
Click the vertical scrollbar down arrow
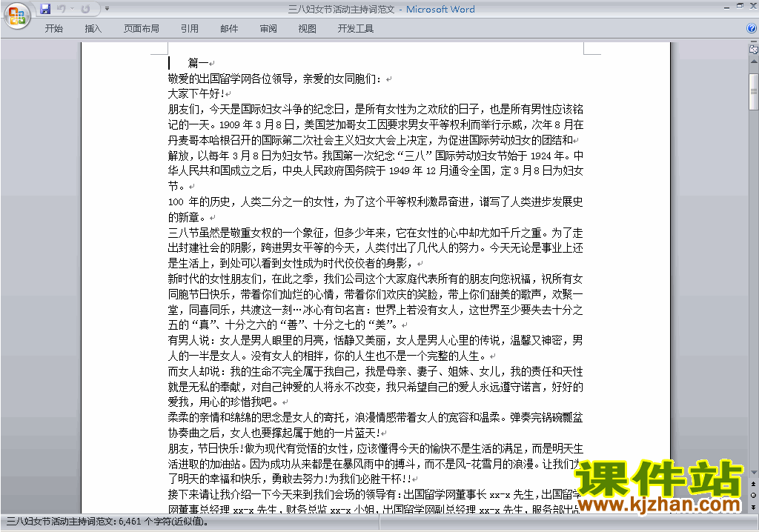pos(754,472)
